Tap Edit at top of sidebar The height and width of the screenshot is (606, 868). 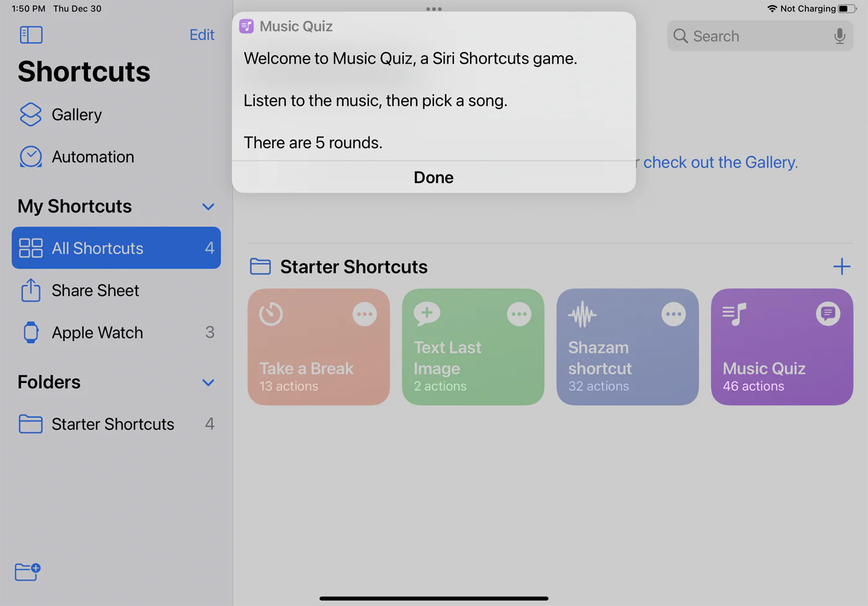pos(201,35)
